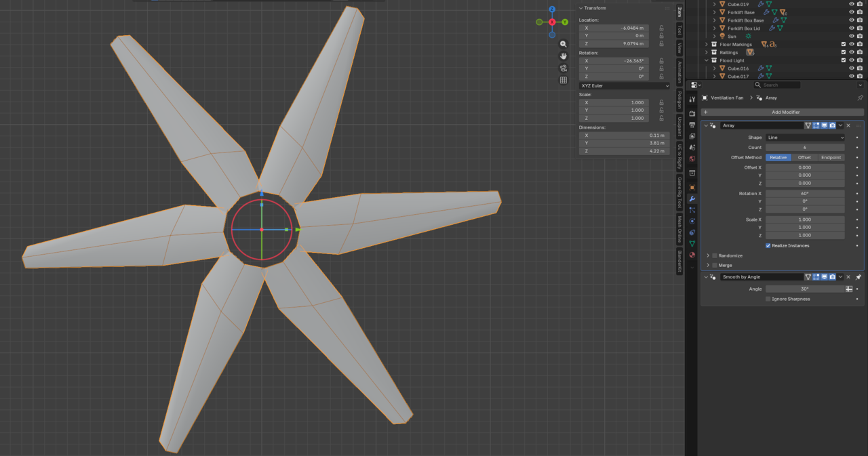
Task: Expand the Forklift Base object
Action: pyautogui.click(x=714, y=12)
